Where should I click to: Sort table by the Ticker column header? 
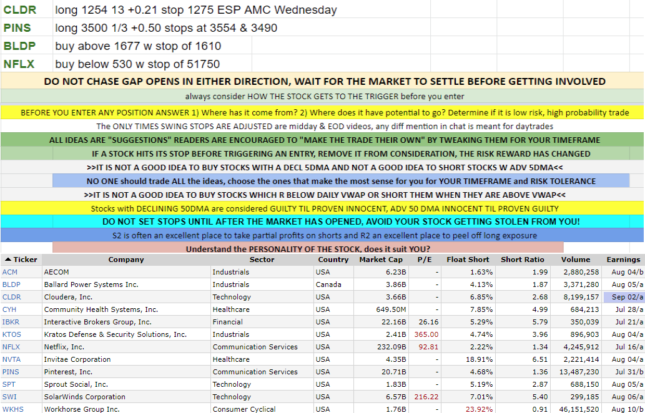tap(21, 260)
